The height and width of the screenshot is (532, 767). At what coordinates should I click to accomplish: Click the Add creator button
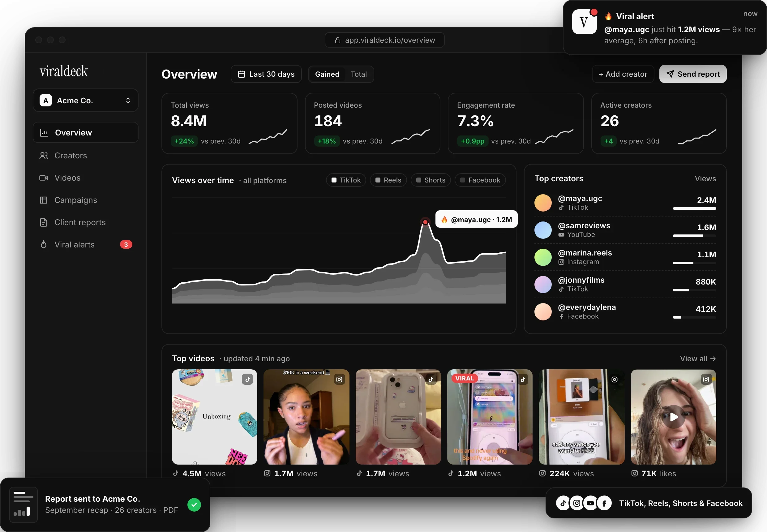pos(623,74)
